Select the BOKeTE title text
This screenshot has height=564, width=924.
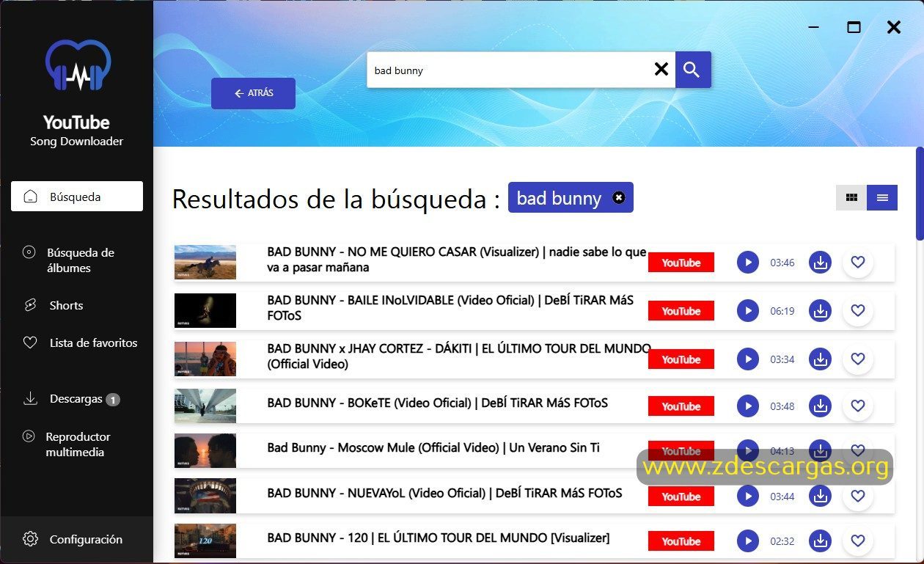[438, 403]
